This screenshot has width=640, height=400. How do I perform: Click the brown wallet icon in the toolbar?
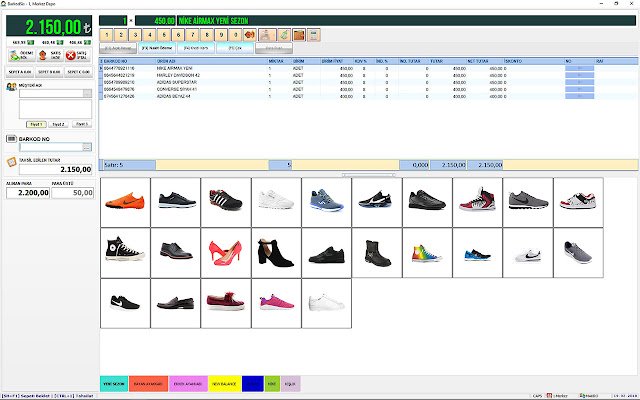tap(299, 35)
